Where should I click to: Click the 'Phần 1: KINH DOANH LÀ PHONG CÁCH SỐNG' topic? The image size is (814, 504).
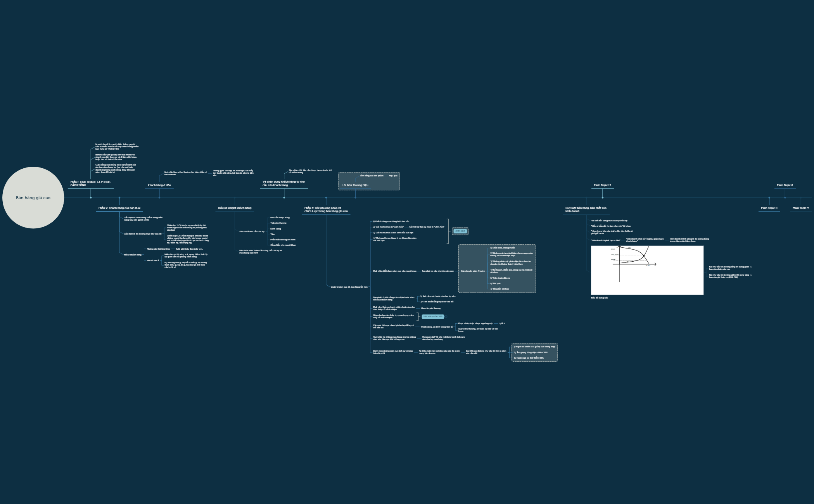click(90, 184)
